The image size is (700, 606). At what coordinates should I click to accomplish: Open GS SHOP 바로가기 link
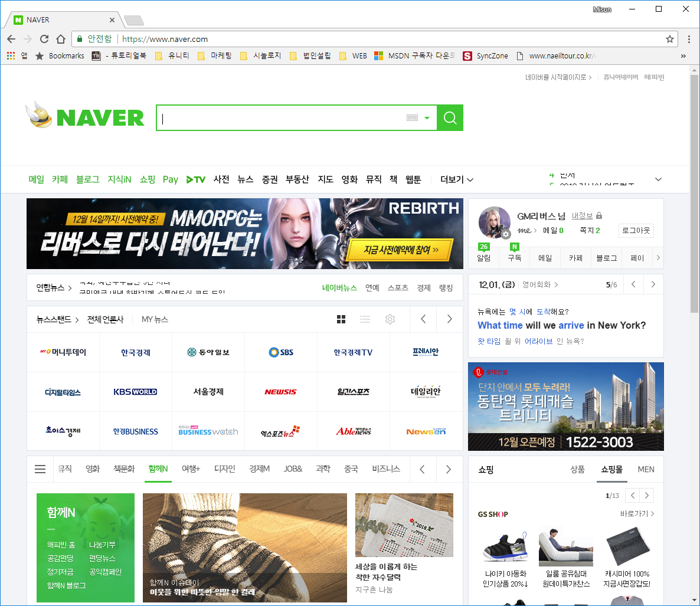pos(637,513)
